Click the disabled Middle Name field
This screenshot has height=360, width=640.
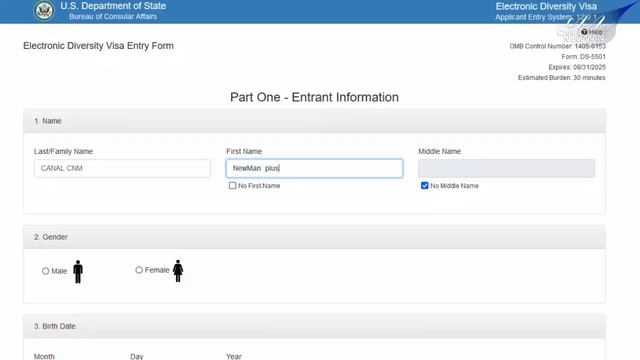tap(506, 168)
